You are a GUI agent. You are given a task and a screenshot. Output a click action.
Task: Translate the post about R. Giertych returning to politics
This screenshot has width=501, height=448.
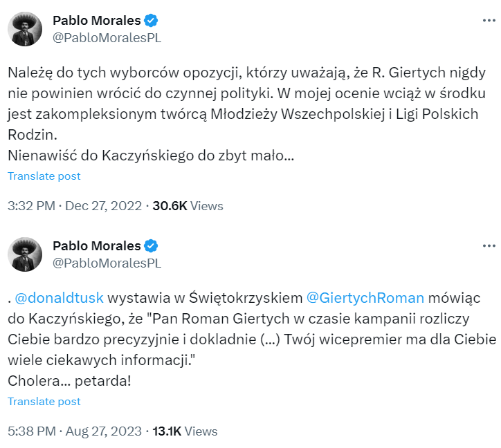(x=44, y=176)
